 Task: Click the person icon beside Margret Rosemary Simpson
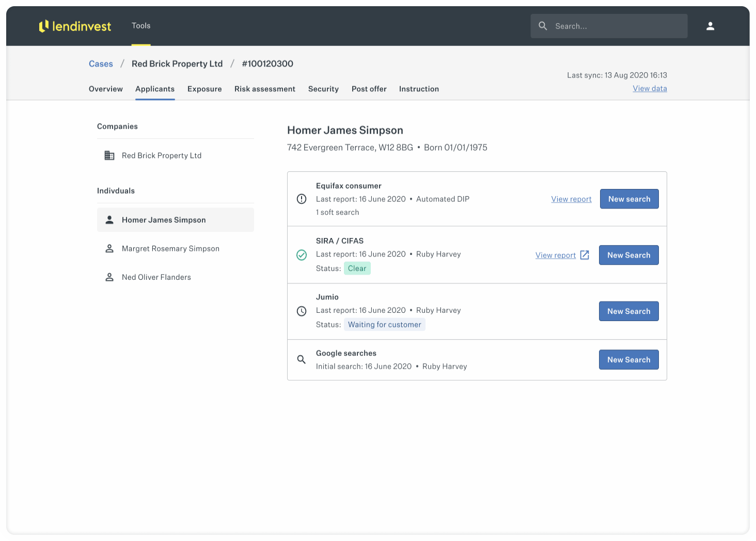(x=109, y=249)
